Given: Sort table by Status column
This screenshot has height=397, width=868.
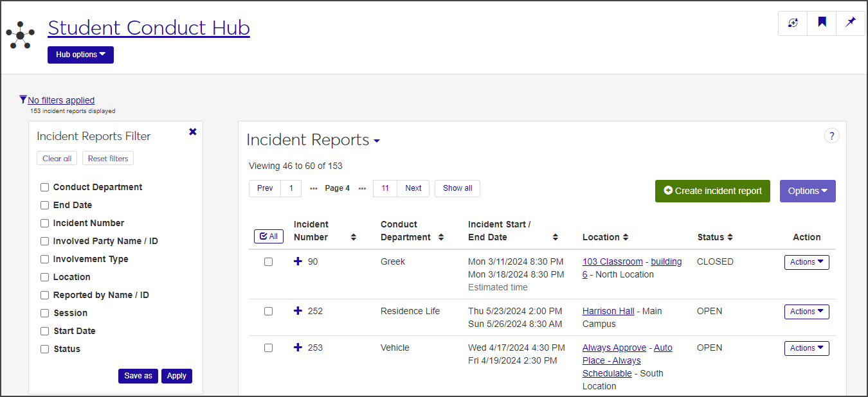Looking at the screenshot, I should 730,237.
